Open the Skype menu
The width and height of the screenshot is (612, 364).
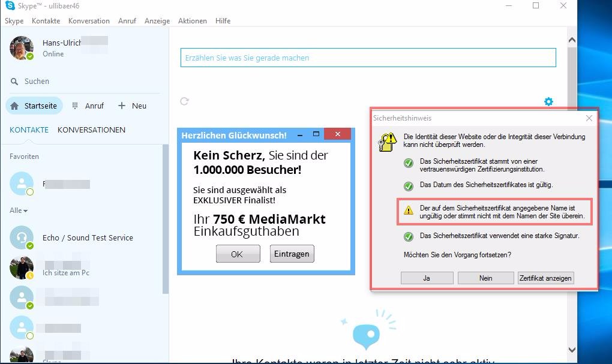click(x=14, y=20)
